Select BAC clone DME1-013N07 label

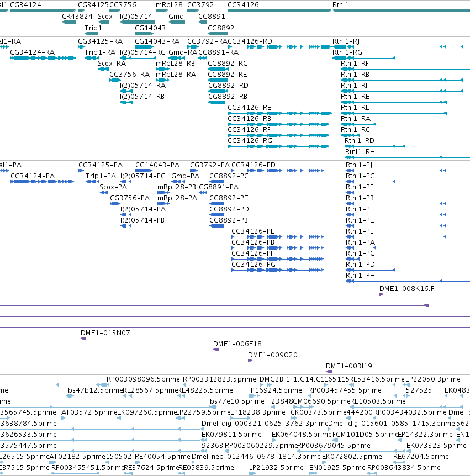(x=105, y=333)
